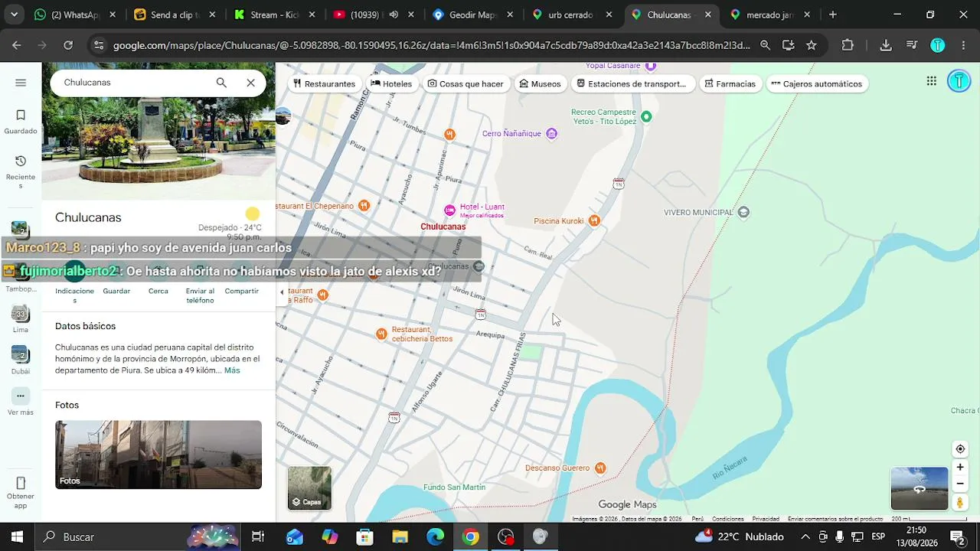Select the VIVERO MUNICIPAL map marker
The image size is (980, 551).
(x=743, y=212)
